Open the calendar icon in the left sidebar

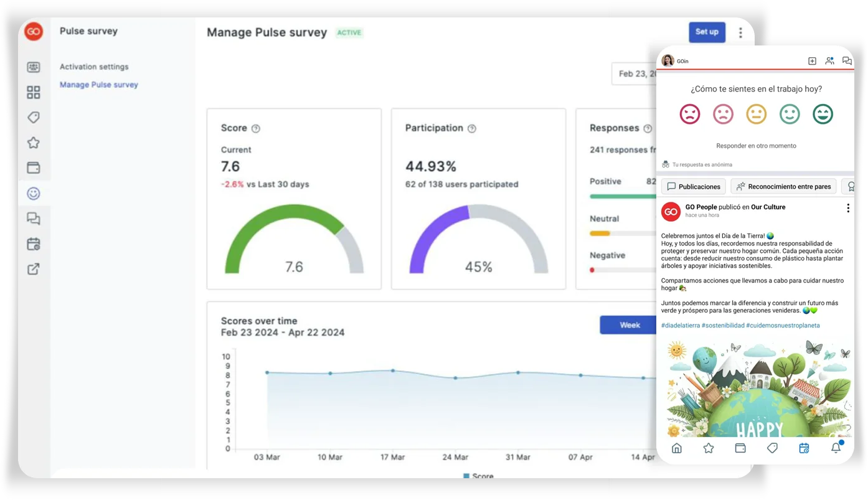(34, 244)
